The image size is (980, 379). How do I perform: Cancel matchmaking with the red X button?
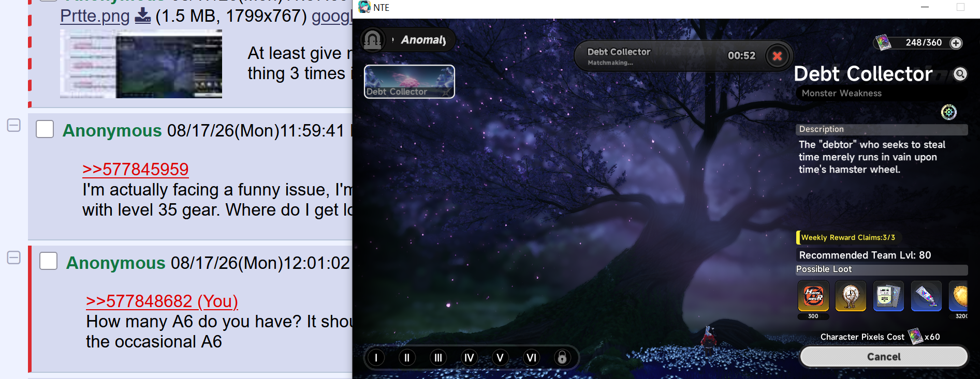click(777, 56)
